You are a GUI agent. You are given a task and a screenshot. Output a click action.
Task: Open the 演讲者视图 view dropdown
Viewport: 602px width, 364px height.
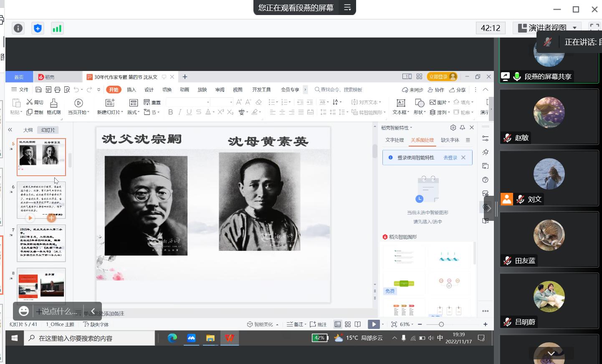click(575, 28)
